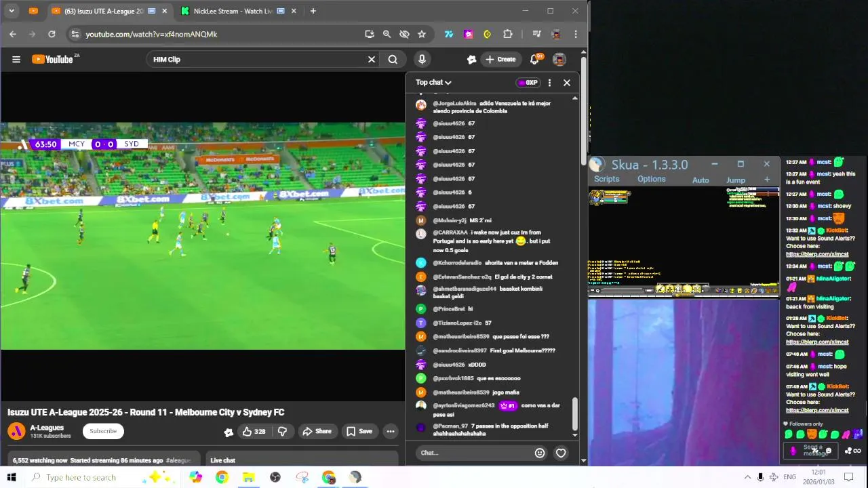
Task: Open the zoom magnifier in address bar
Action: click(387, 34)
